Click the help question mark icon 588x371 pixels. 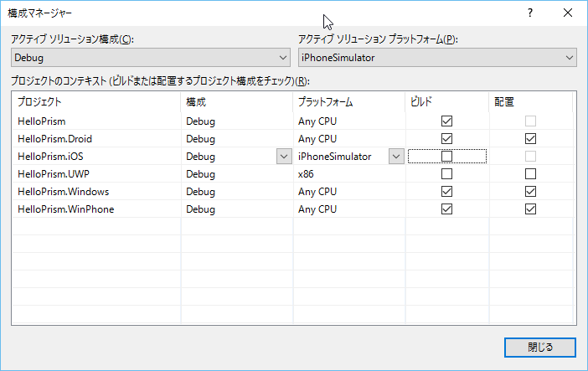pos(530,13)
